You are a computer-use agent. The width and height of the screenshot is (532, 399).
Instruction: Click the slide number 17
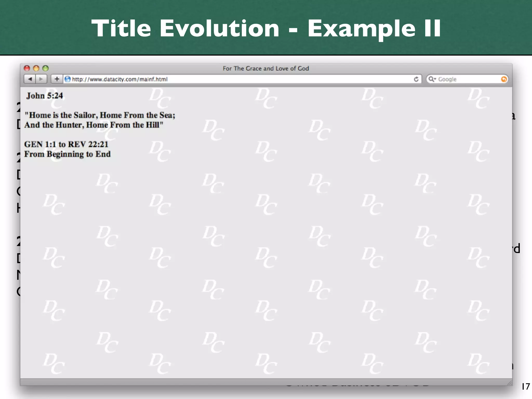click(x=526, y=387)
